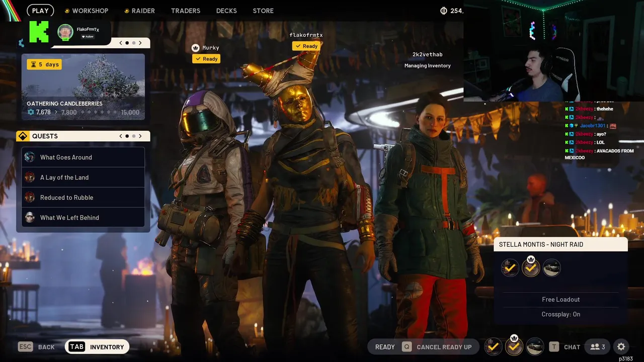This screenshot has width=644, height=362.
Task: Click the A Lay of the Land quest icon
Action: (30, 177)
